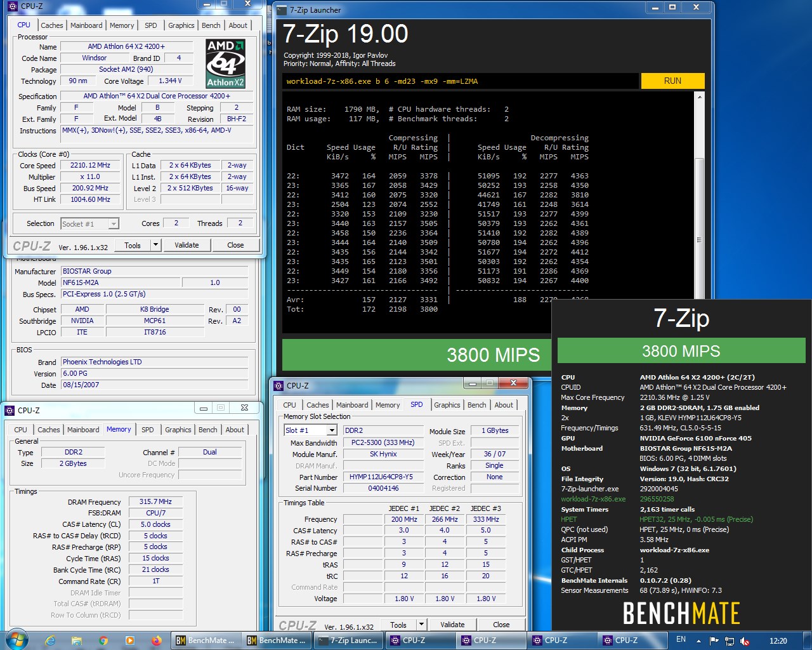This screenshot has width=812, height=650.
Task: Click the BenchMate logo in result panel
Action: pos(681,613)
